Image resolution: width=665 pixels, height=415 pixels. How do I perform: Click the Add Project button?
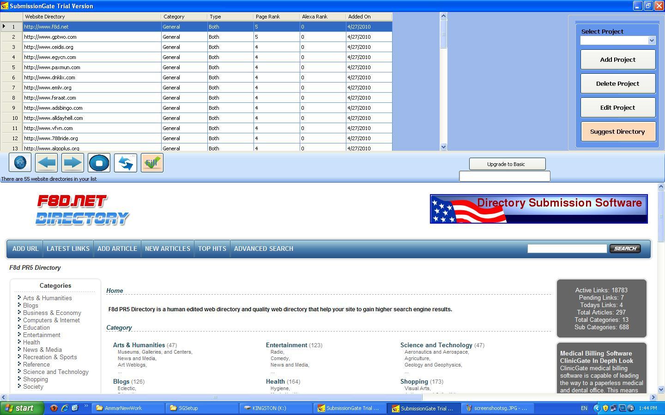tap(617, 59)
